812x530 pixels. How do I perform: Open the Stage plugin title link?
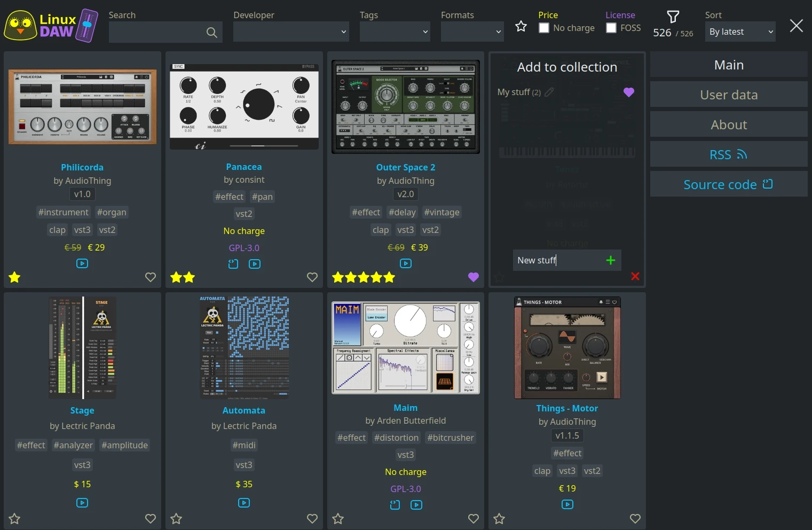pyautogui.click(x=82, y=410)
